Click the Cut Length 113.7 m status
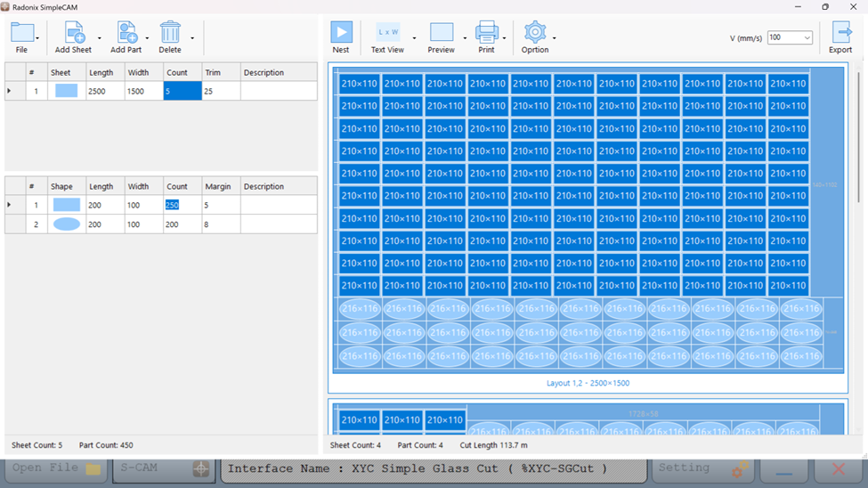Image resolution: width=868 pixels, height=488 pixels. pyautogui.click(x=493, y=444)
